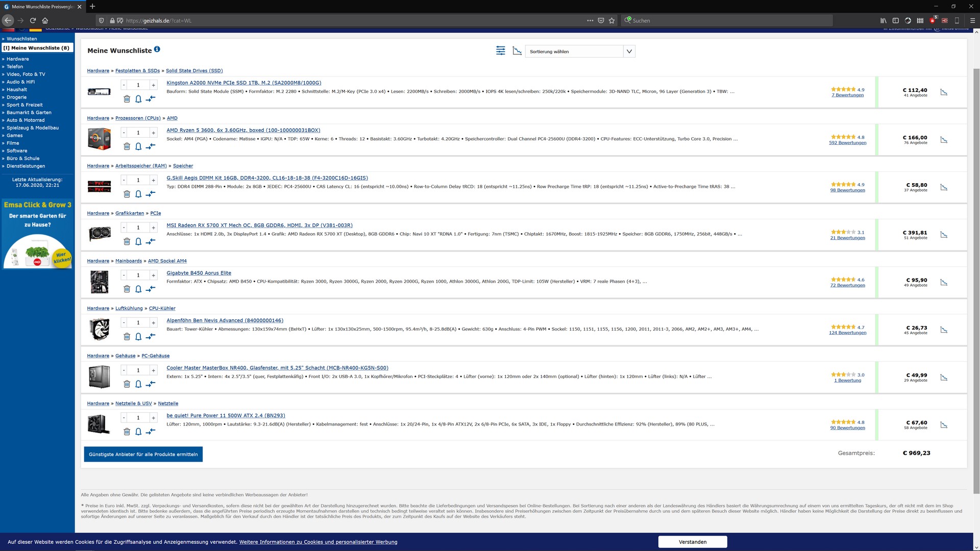Open the Sortierung wählen dropdown

(580, 52)
